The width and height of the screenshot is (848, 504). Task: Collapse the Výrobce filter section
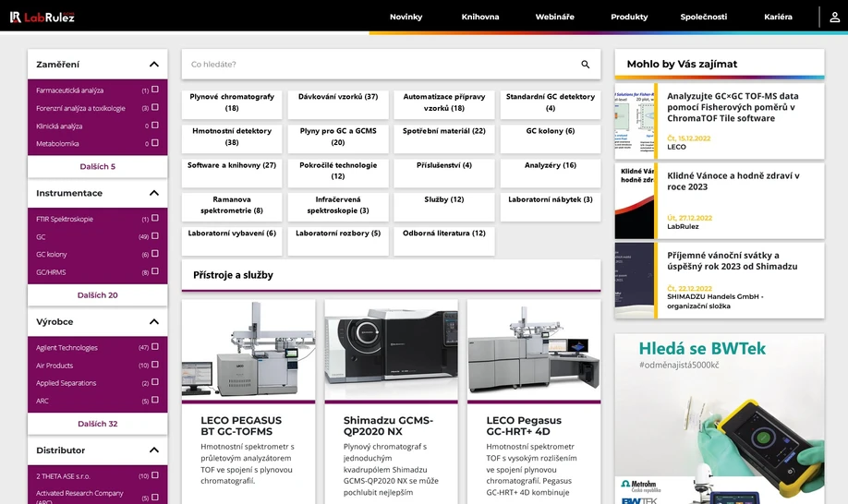pyautogui.click(x=153, y=322)
